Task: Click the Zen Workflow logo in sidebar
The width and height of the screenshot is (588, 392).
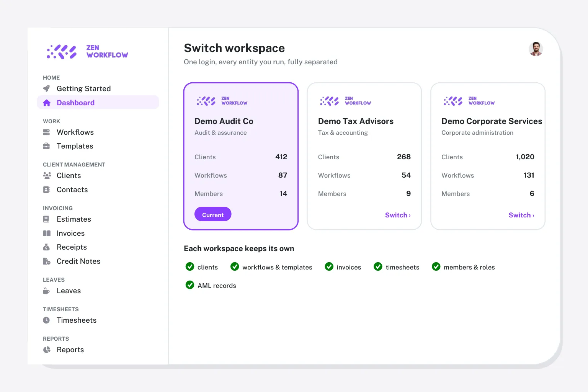Action: pos(87,52)
